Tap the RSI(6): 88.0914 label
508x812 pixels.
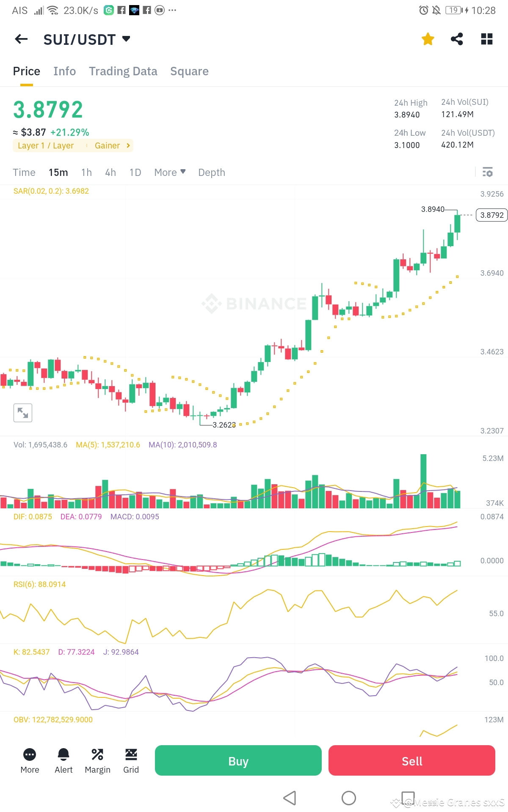coord(40,584)
